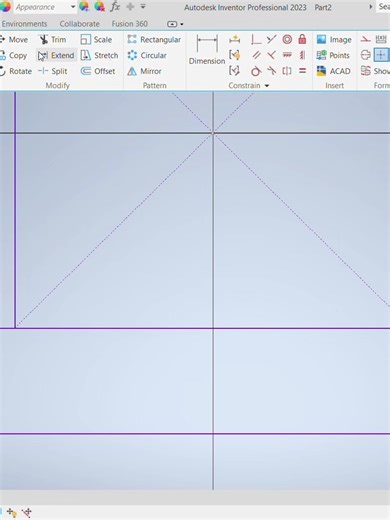Apply the Perpendicular constraint
This screenshot has height=520, width=390.
click(x=271, y=55)
